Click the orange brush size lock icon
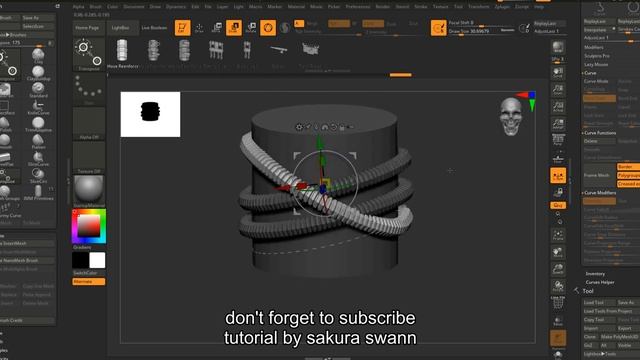 (x=438, y=28)
